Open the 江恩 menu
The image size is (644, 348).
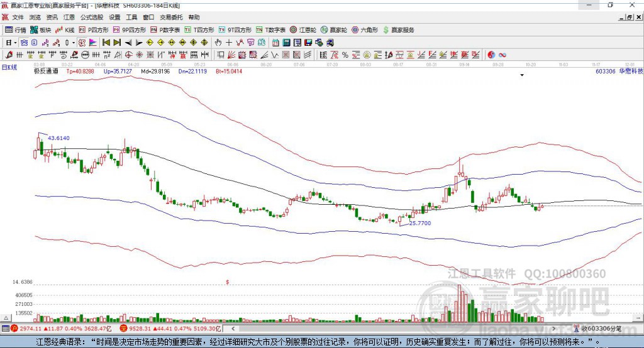pos(69,17)
